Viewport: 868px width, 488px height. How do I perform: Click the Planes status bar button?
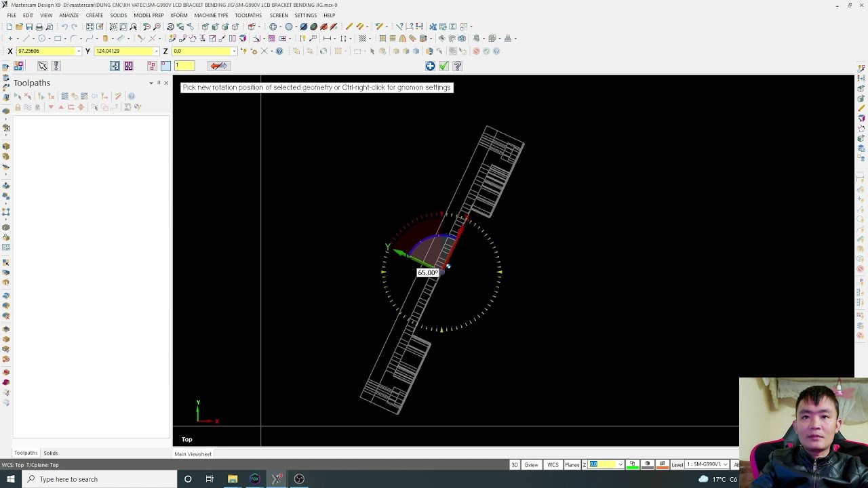point(572,464)
